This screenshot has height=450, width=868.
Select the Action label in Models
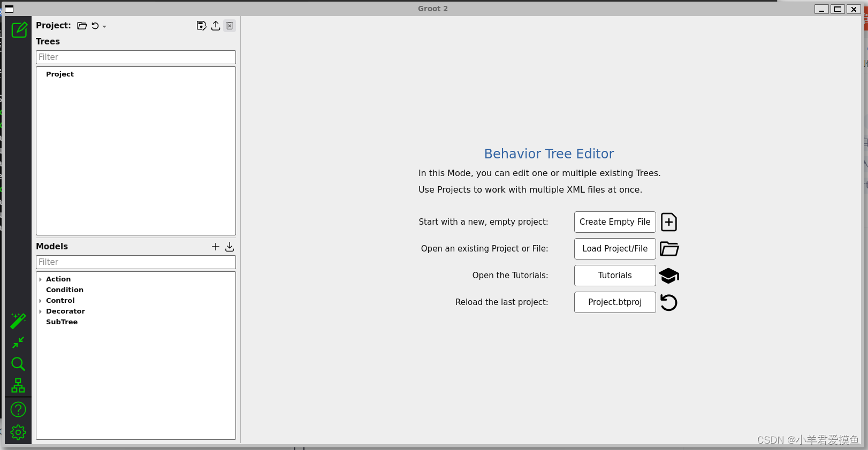(58, 279)
